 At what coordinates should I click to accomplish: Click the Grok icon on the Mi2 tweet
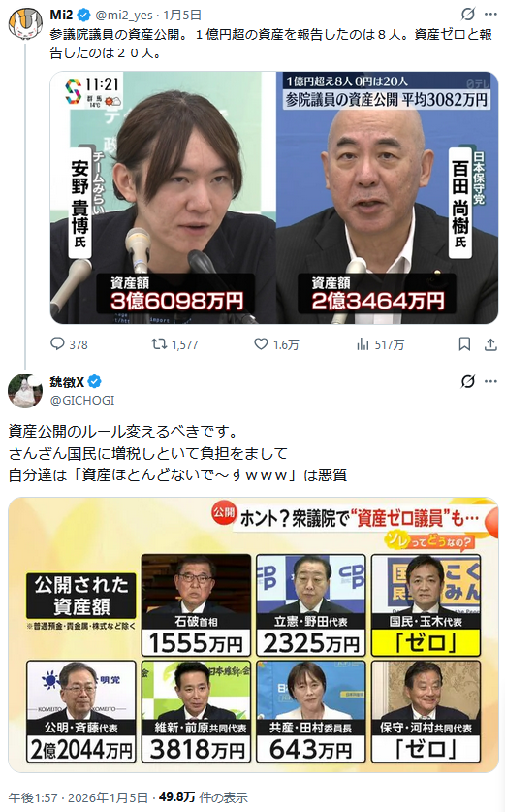[468, 15]
